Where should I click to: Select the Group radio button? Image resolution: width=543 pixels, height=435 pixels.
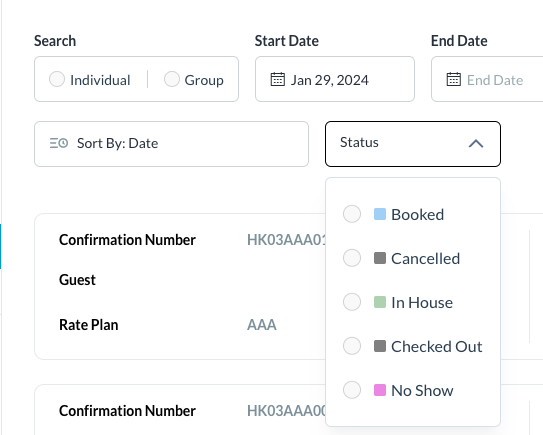172,79
